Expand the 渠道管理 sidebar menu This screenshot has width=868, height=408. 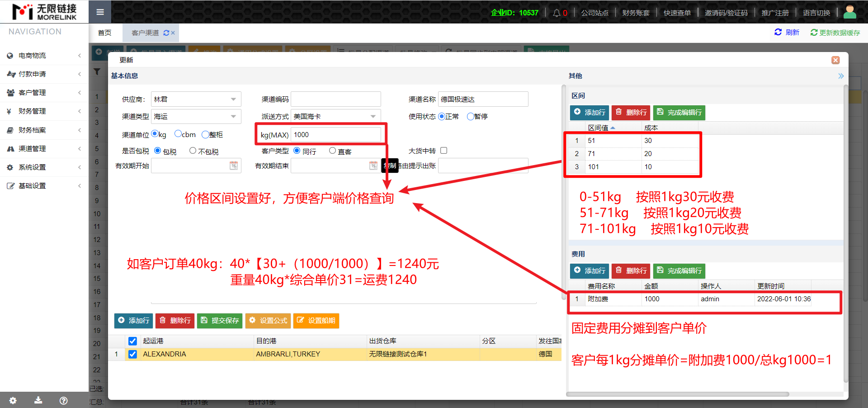click(44, 149)
